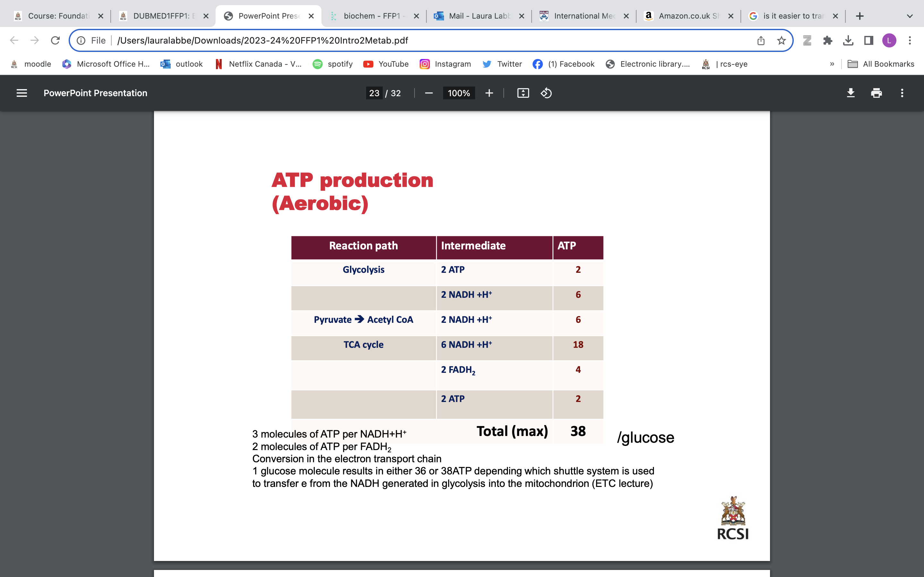This screenshot has height=577, width=924.
Task: Zoom out of the PDF document
Action: click(428, 93)
